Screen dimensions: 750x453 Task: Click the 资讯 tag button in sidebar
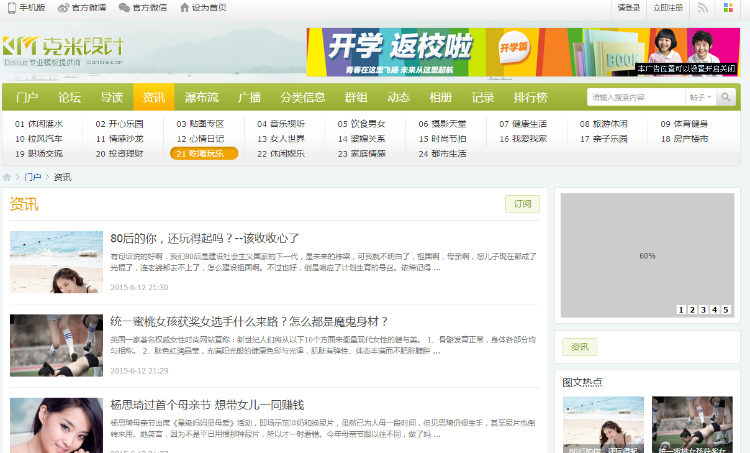pos(580,347)
